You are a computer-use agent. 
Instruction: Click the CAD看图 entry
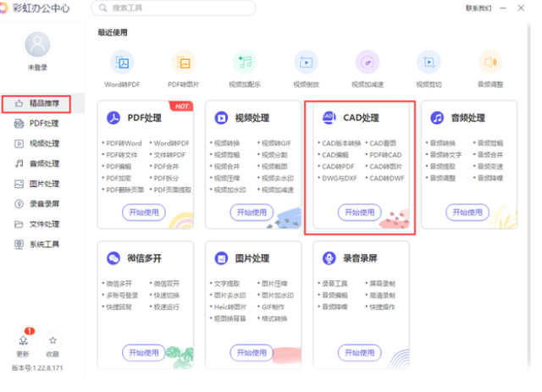(383, 143)
